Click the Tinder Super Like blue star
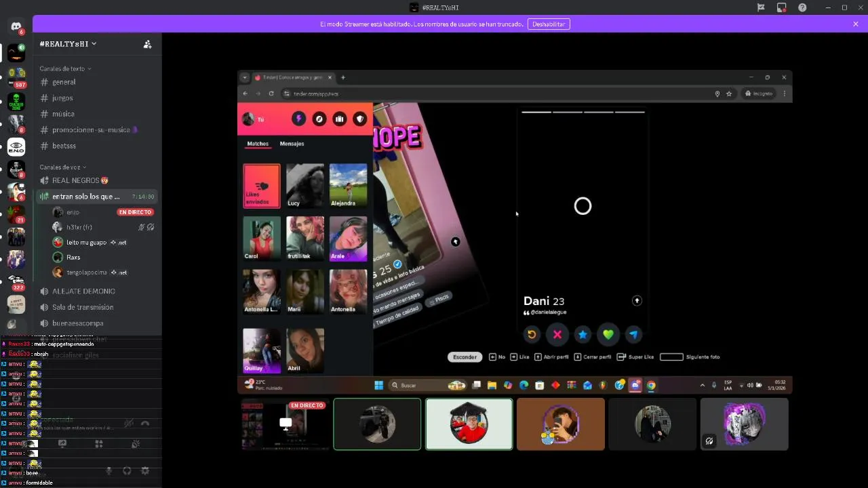 [x=583, y=334]
